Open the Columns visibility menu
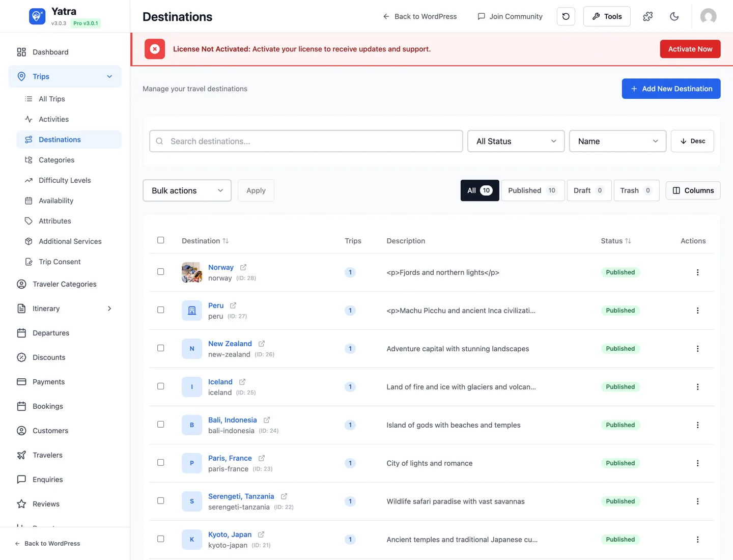This screenshot has height=560, width=733. click(693, 190)
